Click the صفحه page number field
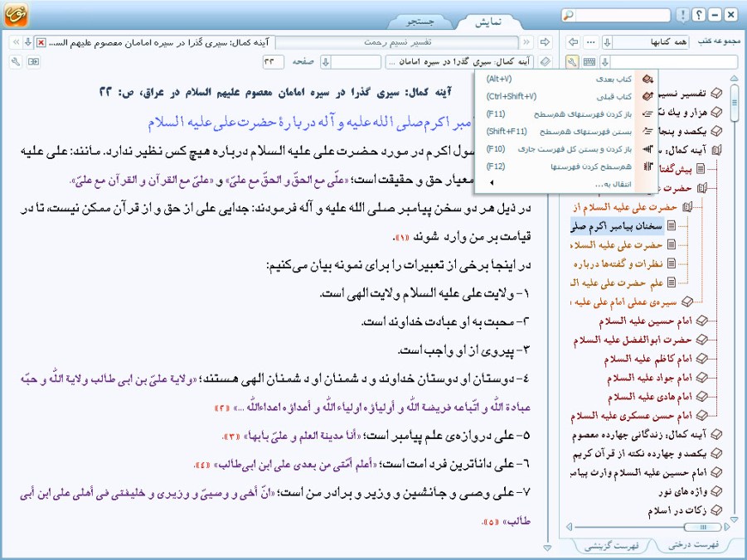 273,62
